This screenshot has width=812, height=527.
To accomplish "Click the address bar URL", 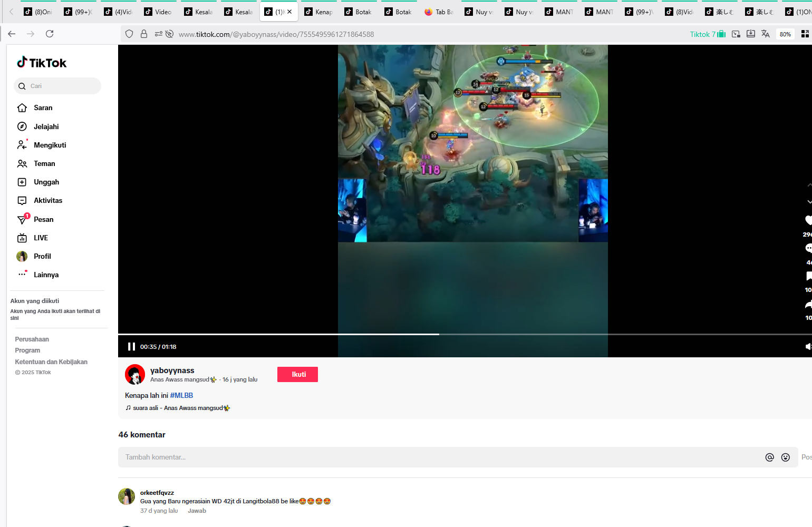I will pos(276,34).
